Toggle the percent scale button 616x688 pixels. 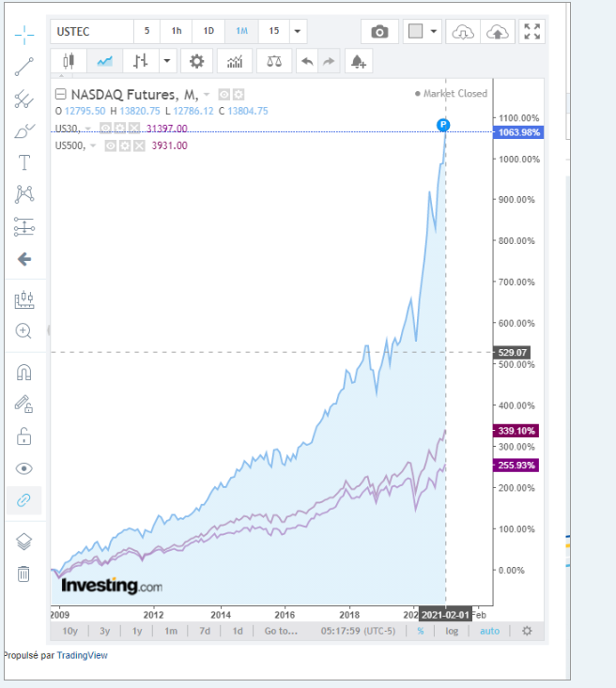click(420, 631)
